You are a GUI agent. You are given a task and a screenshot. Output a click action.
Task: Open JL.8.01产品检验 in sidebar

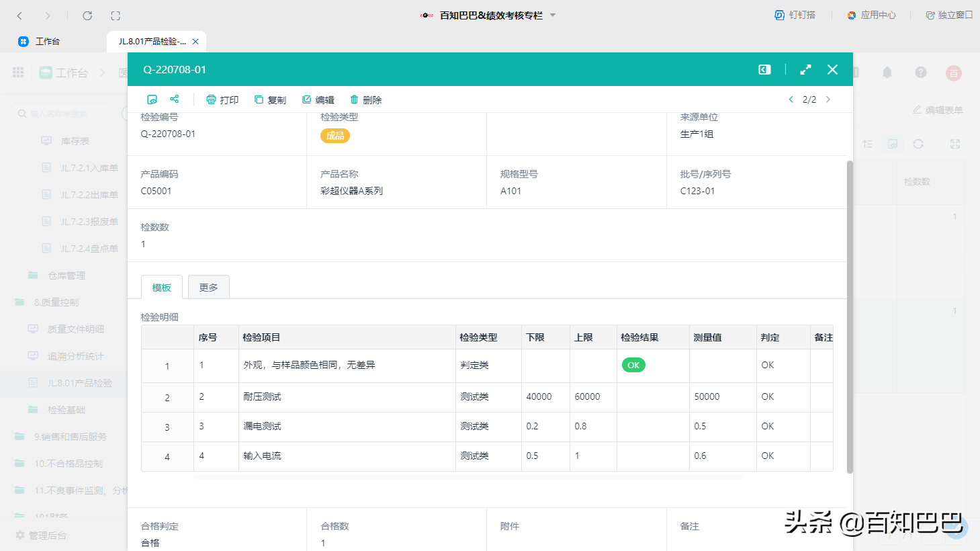click(x=79, y=383)
